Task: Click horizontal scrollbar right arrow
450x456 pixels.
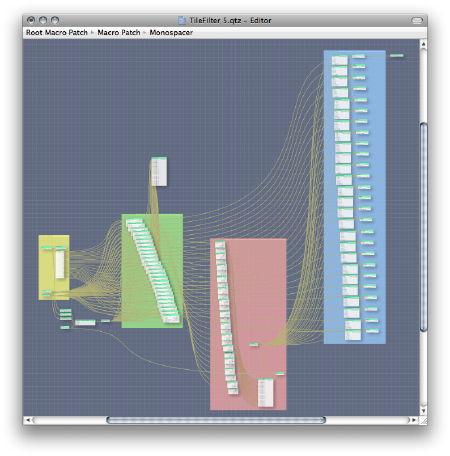Action: [x=414, y=420]
